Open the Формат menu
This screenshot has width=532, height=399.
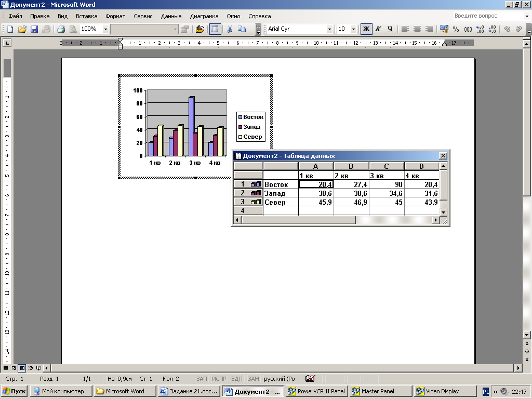[115, 16]
